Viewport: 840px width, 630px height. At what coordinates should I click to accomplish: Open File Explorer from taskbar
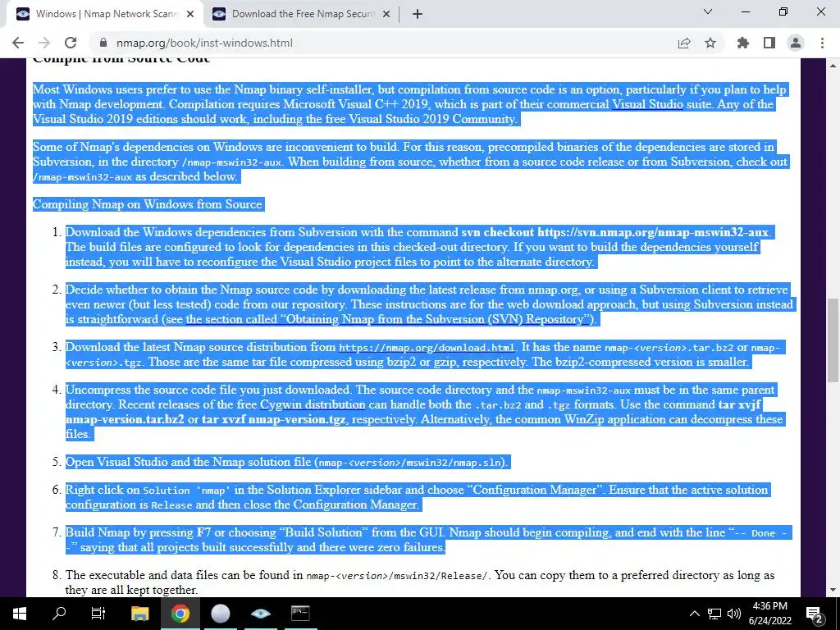139,614
